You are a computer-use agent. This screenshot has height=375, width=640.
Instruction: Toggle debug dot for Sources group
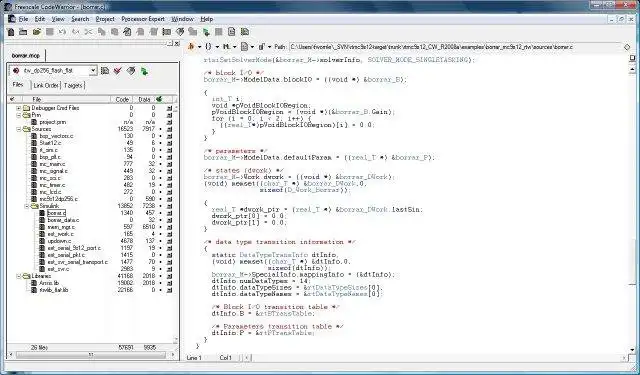(x=160, y=129)
